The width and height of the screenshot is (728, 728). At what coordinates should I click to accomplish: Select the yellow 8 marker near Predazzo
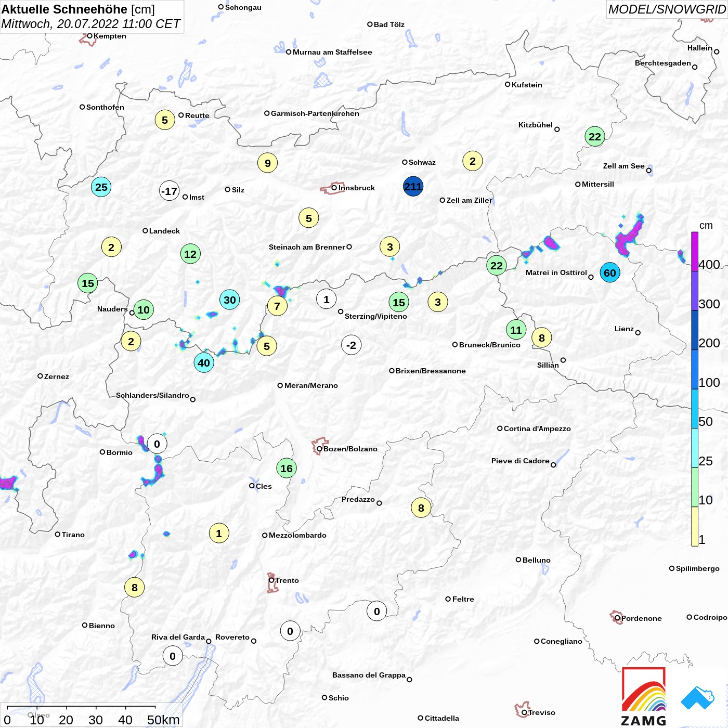421,508
